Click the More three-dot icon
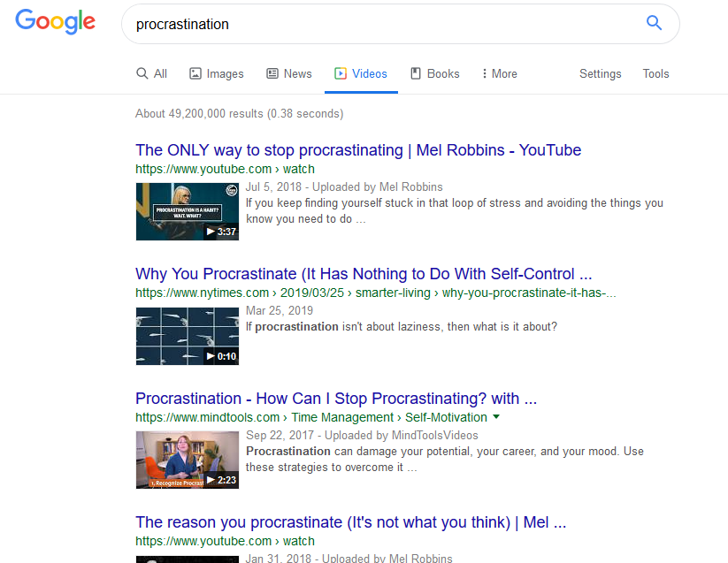The height and width of the screenshot is (563, 728). (x=484, y=73)
